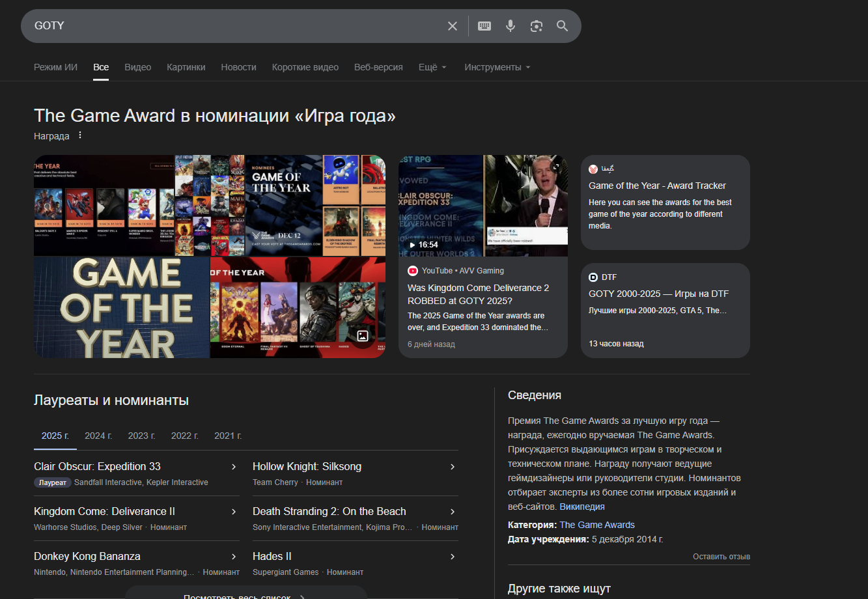868x599 pixels.
Task: Start voice search with the microphone
Action: click(x=511, y=26)
